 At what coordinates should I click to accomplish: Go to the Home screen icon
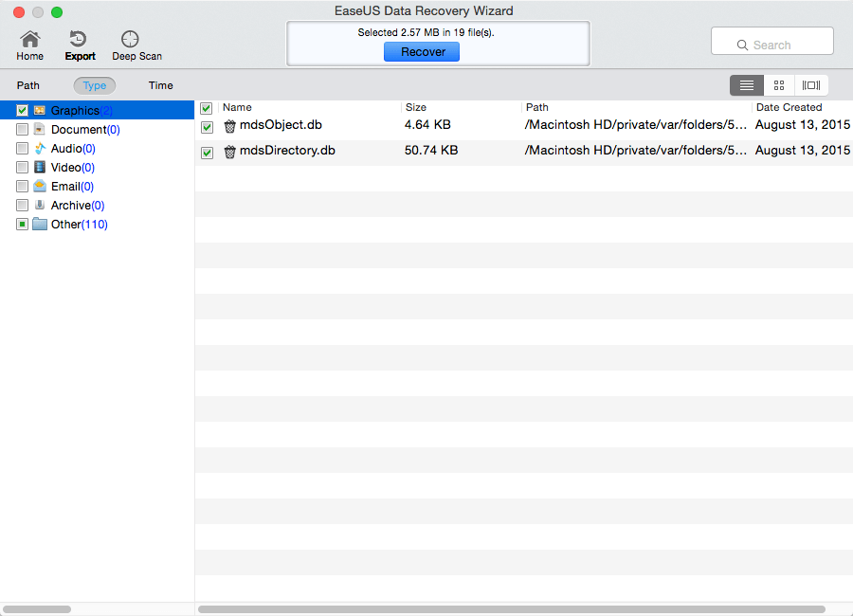[x=30, y=39]
